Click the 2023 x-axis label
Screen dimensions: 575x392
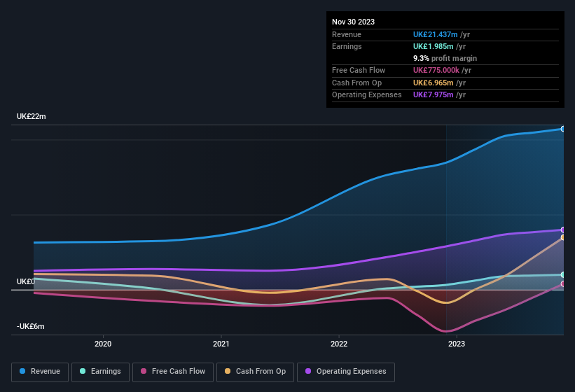coord(457,344)
